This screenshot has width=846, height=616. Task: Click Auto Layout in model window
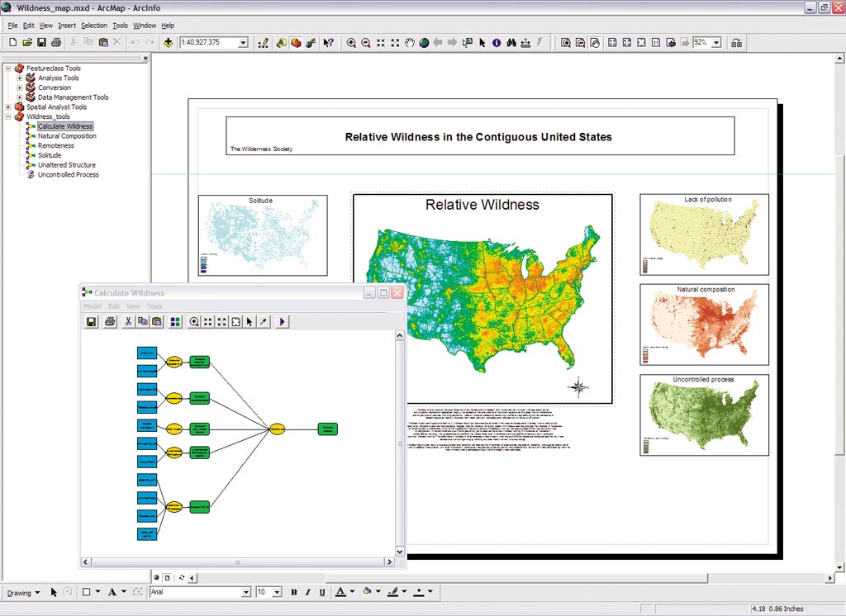pos(175,322)
